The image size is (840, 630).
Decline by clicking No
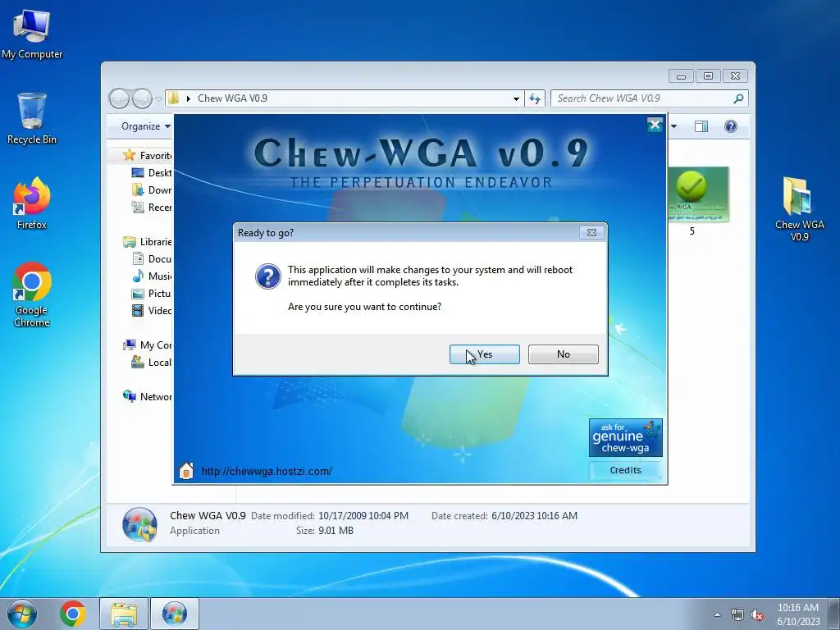[563, 354]
